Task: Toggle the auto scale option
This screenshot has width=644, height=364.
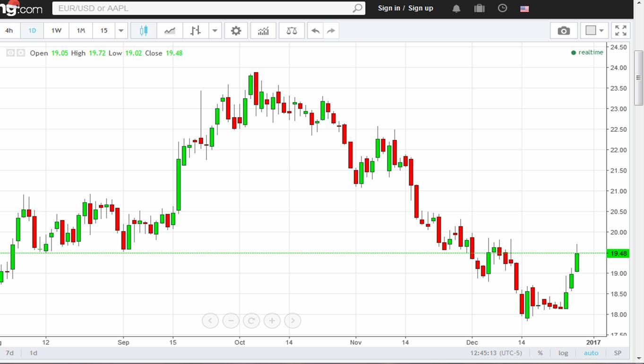Action: 591,353
